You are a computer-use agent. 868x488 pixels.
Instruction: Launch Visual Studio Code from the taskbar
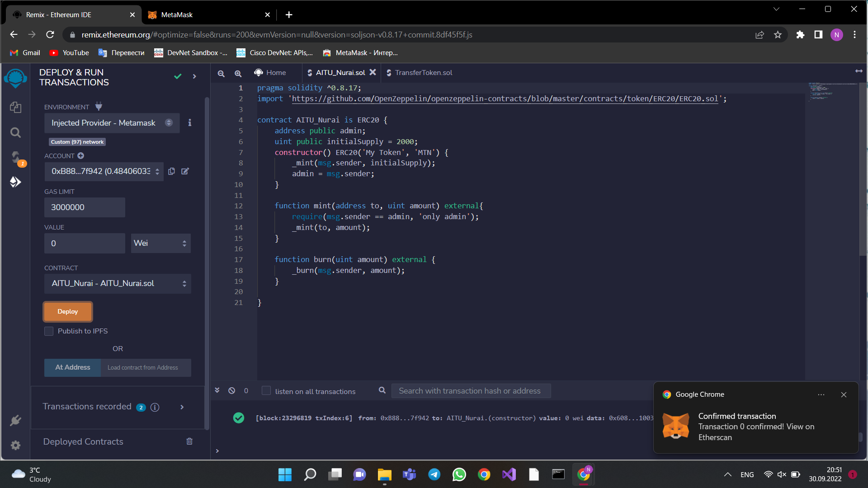[509, 474]
